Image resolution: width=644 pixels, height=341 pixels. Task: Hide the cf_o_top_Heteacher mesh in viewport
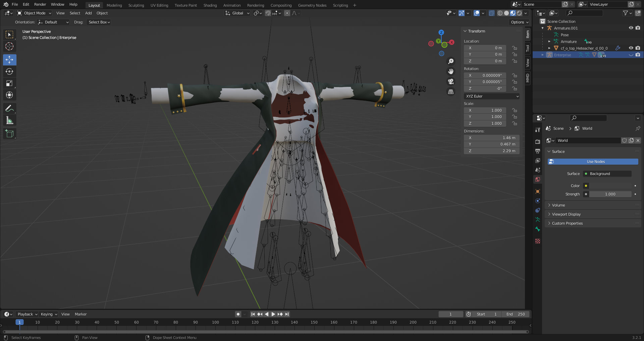[x=631, y=48]
